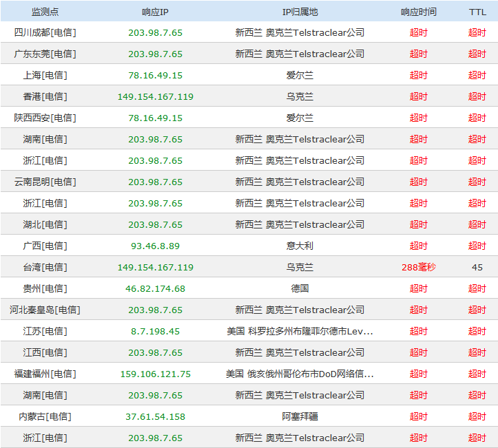Click the IP address 37.61.54.158
The image size is (498, 448).
(155, 416)
